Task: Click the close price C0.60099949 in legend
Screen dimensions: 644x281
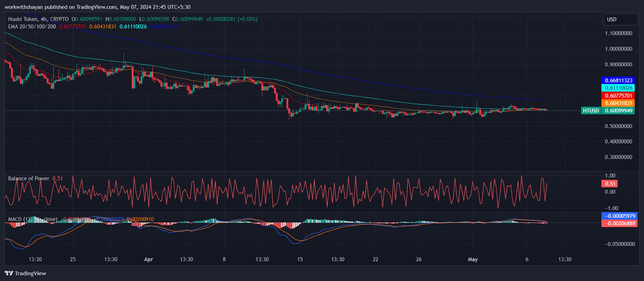Action: point(188,19)
